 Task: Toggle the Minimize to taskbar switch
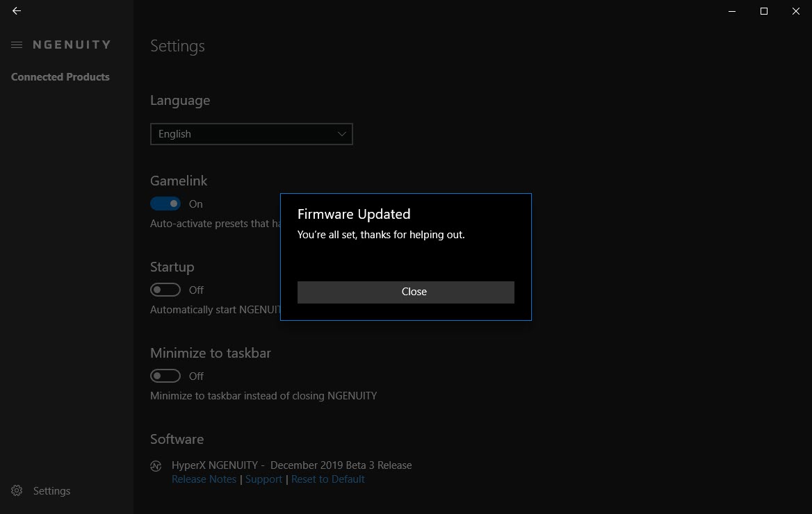(x=165, y=376)
